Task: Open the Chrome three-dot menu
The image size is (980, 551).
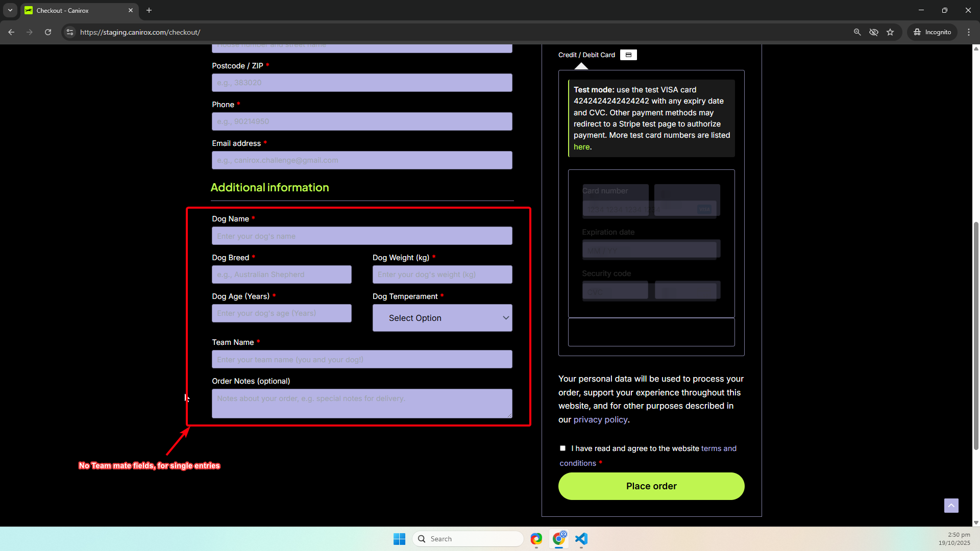Action: click(x=969, y=32)
